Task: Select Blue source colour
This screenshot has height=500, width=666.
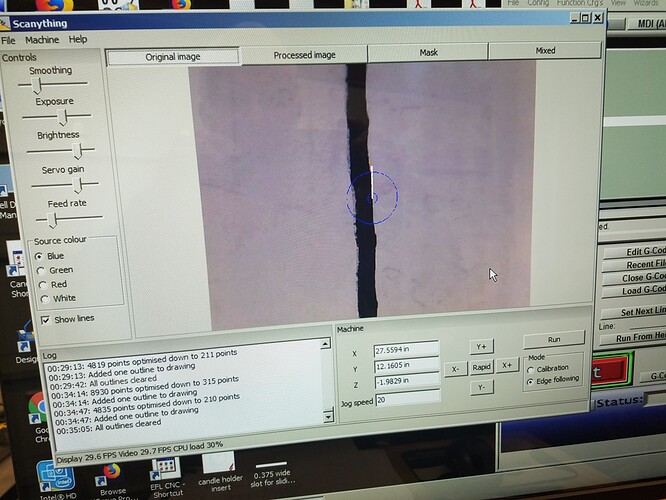Action: (x=39, y=256)
